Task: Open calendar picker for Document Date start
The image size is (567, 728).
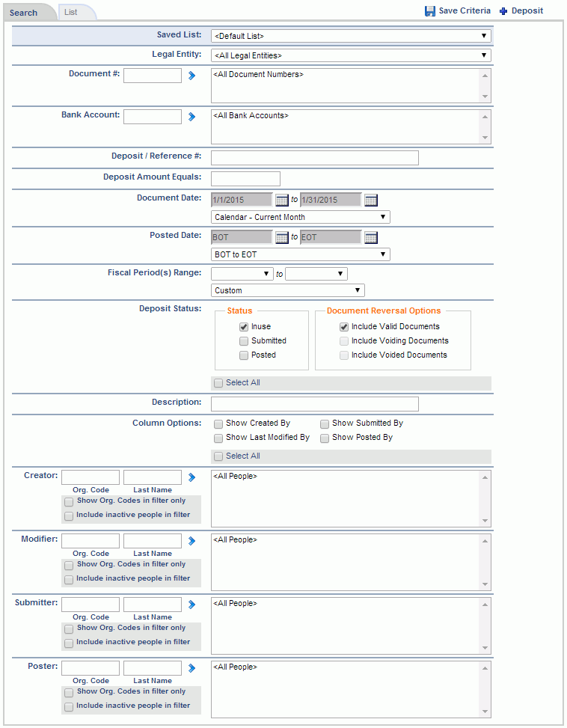Action: pos(281,200)
